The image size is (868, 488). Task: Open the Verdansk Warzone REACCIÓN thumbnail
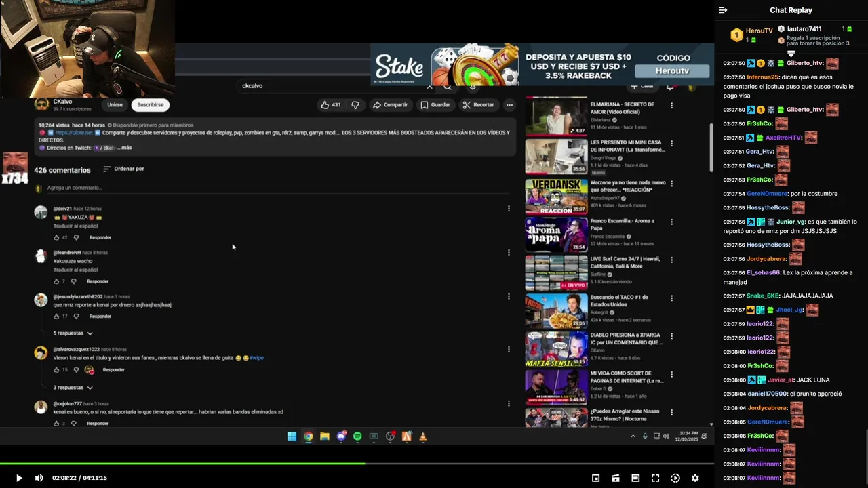click(x=556, y=197)
